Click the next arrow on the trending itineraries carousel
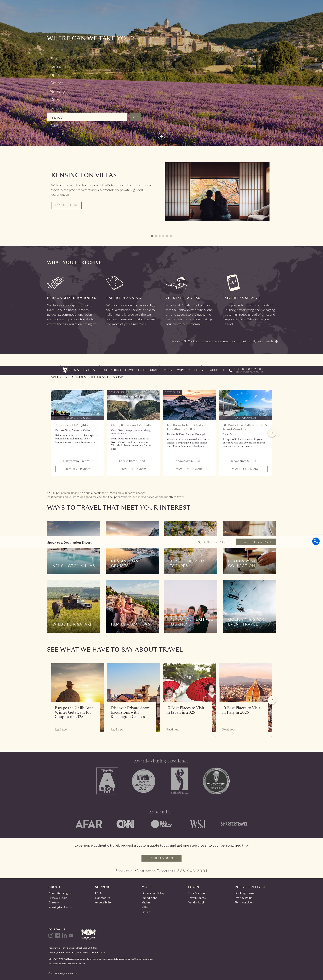The image size is (323, 980). coord(272,433)
